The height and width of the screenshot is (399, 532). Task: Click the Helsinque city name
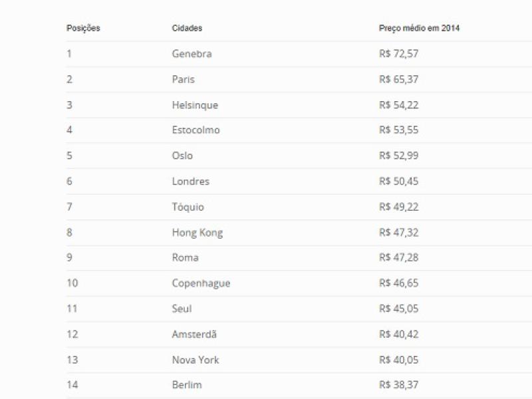195,105
